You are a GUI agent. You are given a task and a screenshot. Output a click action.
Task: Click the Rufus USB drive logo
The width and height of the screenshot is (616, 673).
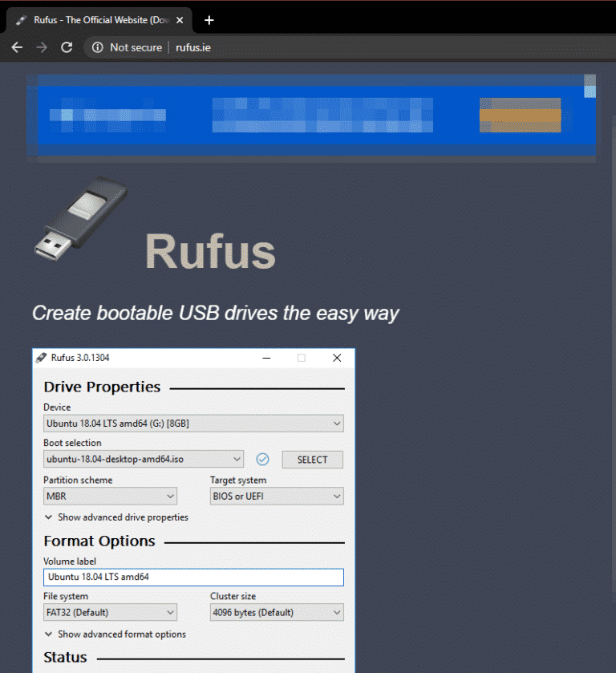point(80,218)
